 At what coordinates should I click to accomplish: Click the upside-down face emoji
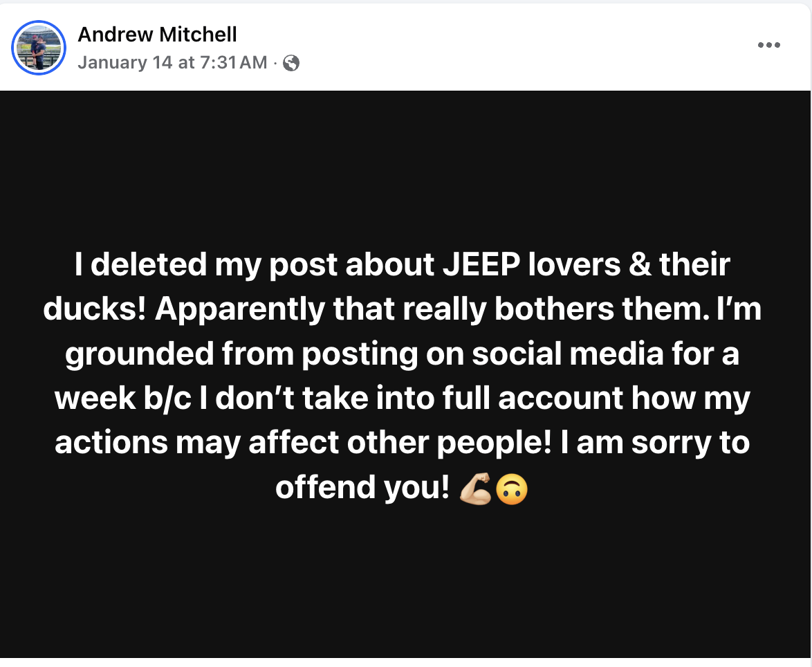pyautogui.click(x=512, y=489)
